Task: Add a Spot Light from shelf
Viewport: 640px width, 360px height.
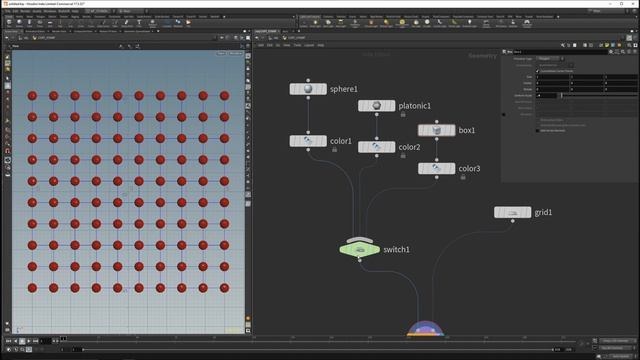Action: 328,24
